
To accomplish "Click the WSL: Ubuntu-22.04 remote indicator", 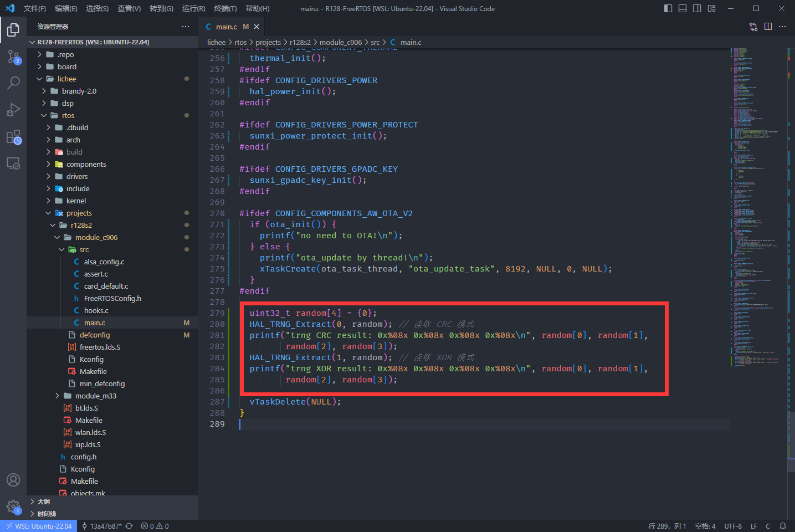I will tap(39, 526).
